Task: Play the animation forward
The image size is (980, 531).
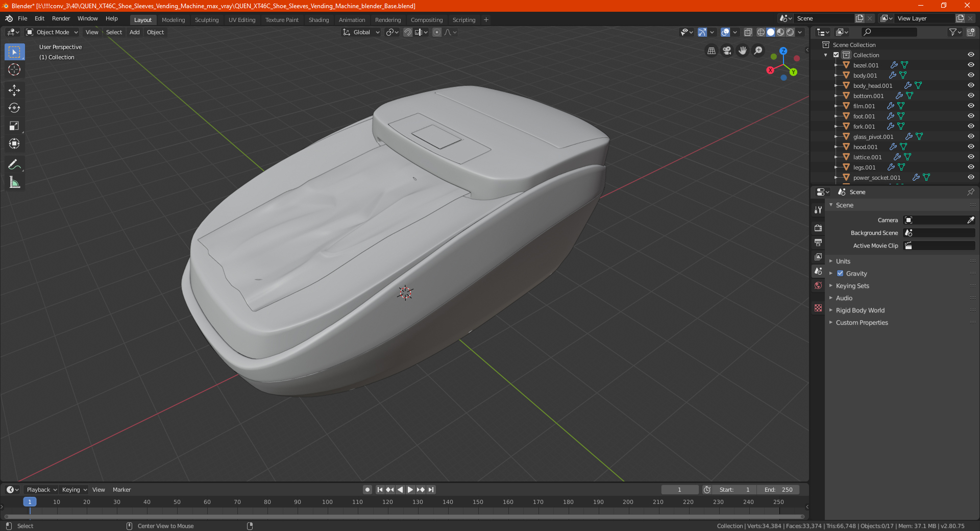Action: click(410, 490)
